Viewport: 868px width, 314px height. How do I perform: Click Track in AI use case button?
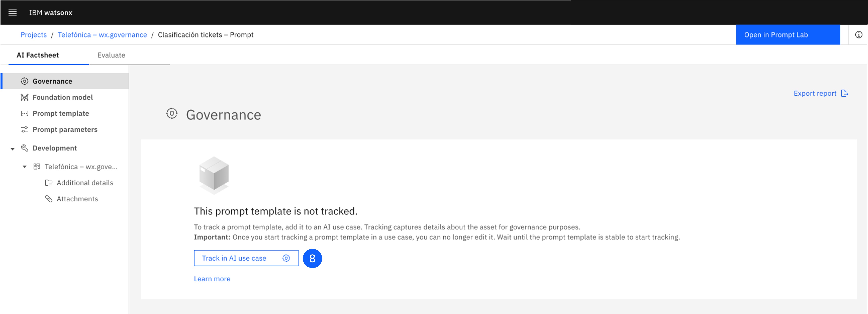[x=246, y=258]
